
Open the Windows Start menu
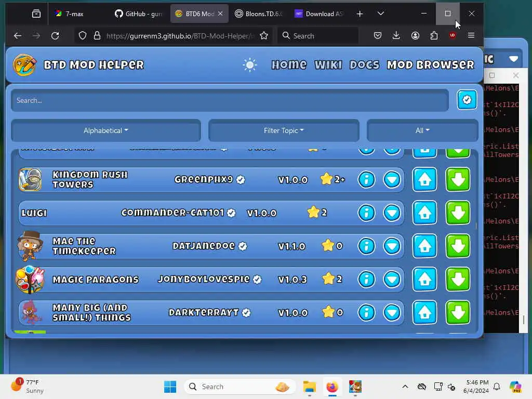(x=170, y=387)
